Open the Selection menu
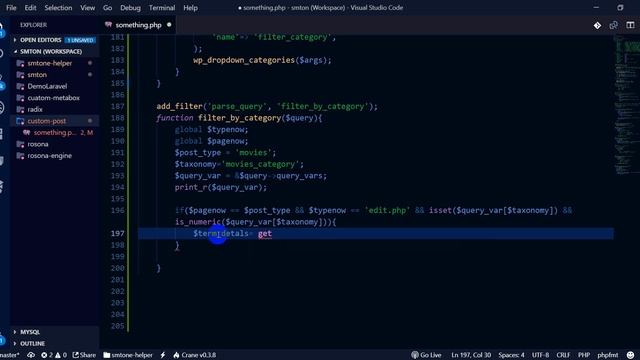Viewport: 640px width, 360px height. pos(58,8)
